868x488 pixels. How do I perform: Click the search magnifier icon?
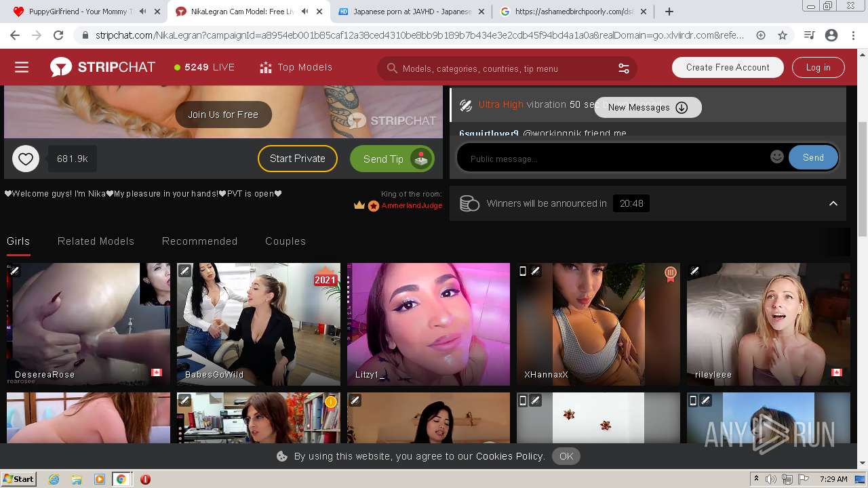point(392,68)
